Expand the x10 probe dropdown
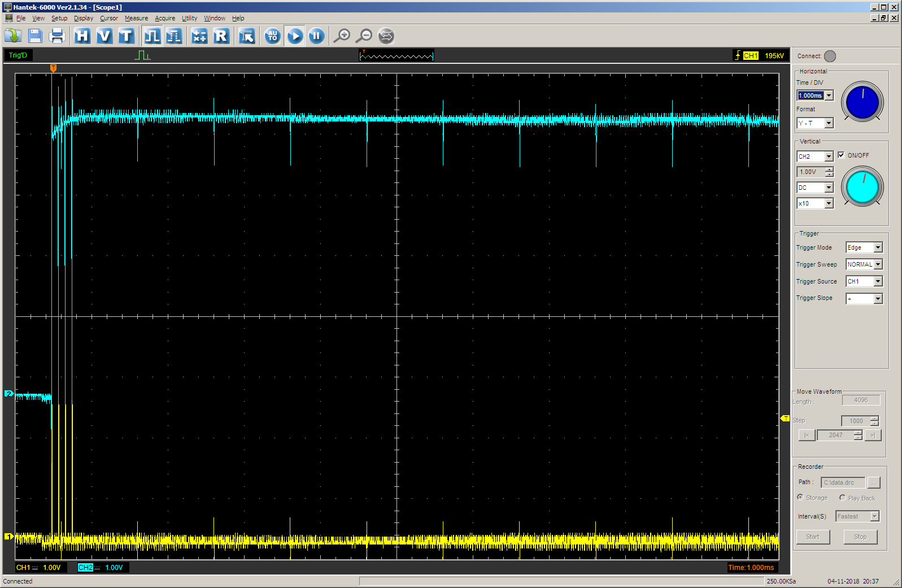This screenshot has width=902, height=588. click(x=829, y=203)
